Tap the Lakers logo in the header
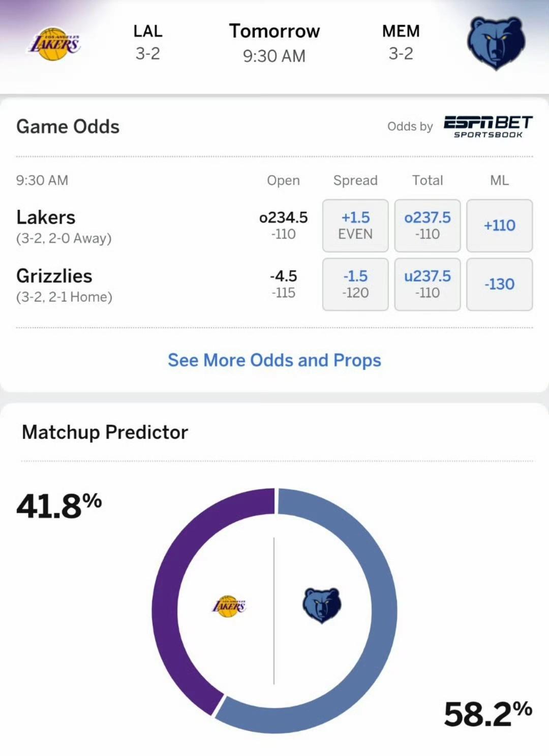The height and width of the screenshot is (756, 549). click(53, 44)
